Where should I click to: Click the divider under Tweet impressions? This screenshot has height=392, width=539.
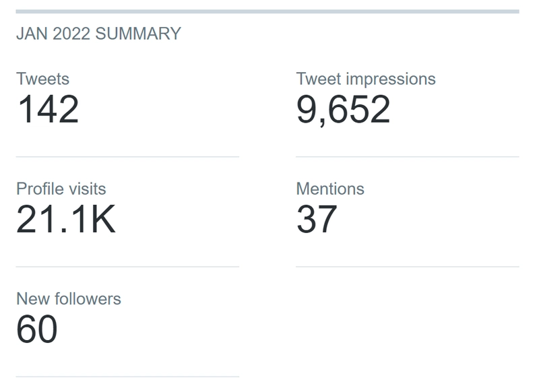click(408, 157)
